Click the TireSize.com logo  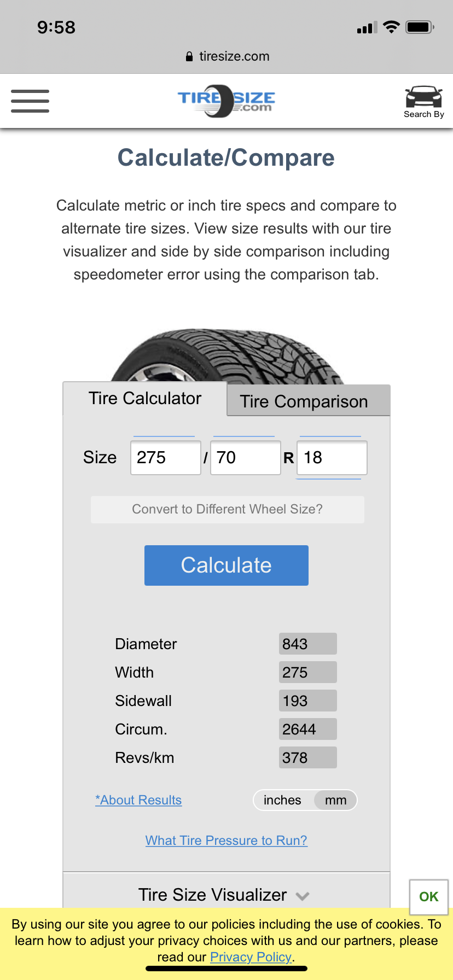pos(226,100)
